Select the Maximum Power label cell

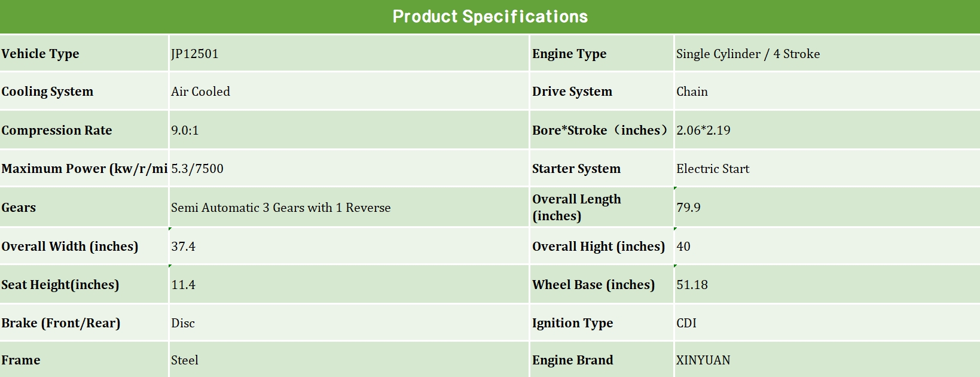click(84, 169)
